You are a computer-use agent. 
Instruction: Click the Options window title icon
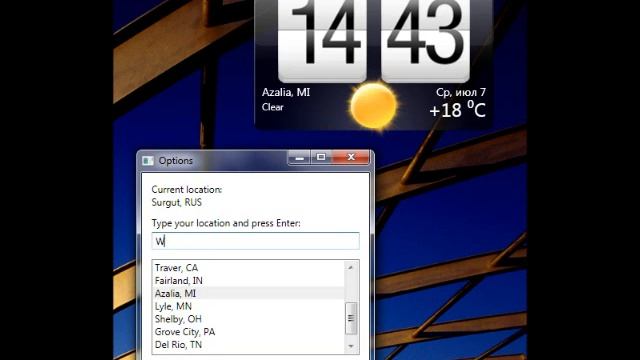(148, 161)
